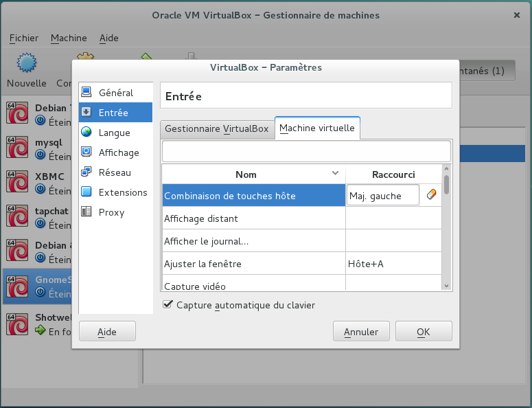The width and height of the screenshot is (532, 408).
Task: Switch to Gestionnaire VirtualBox tab
Action: click(x=217, y=129)
